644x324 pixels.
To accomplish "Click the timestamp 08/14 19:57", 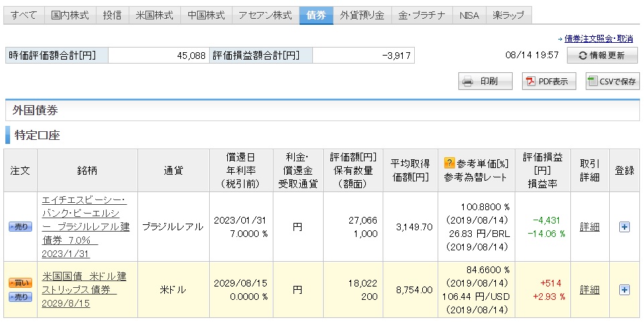I will click(x=532, y=55).
